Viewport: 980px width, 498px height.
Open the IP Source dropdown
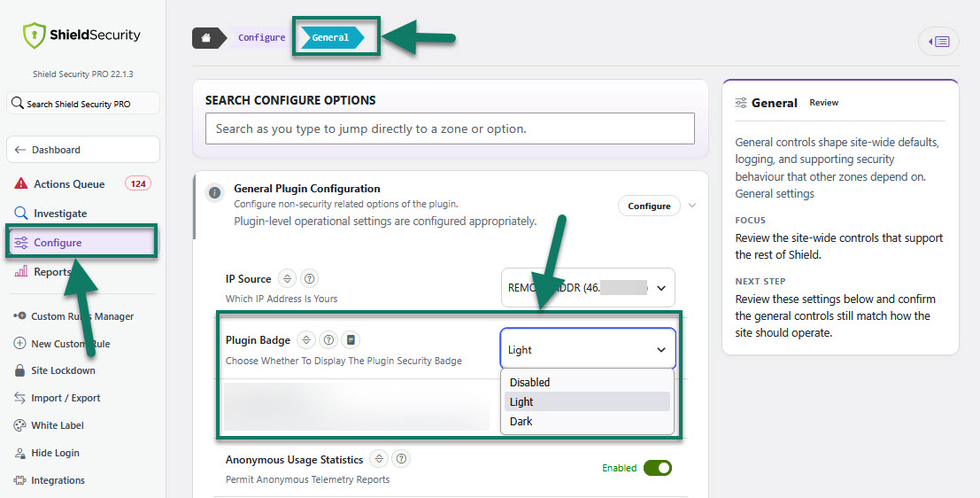click(x=588, y=288)
